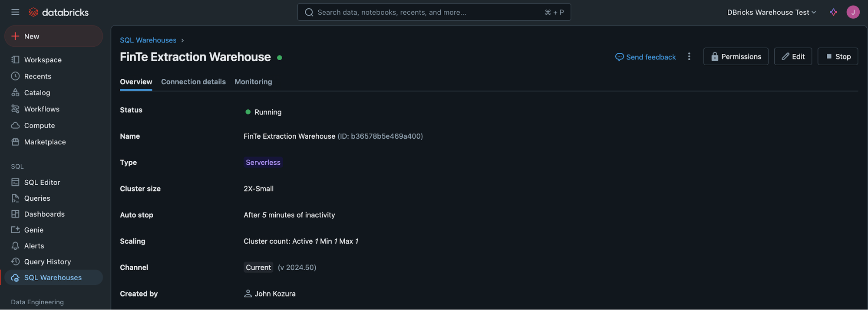Click the Cluster count scaling value
This screenshot has width=868, height=310.
tap(301, 241)
